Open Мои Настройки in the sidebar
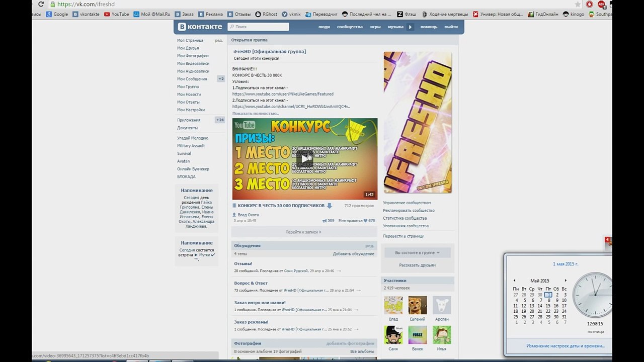Image resolution: width=644 pixels, height=362 pixels. tap(191, 110)
